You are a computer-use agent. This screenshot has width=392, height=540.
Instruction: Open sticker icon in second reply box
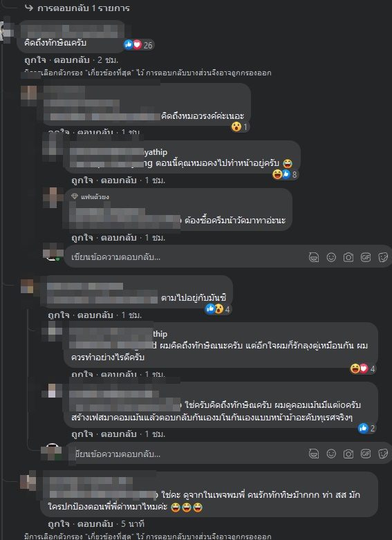point(383,454)
